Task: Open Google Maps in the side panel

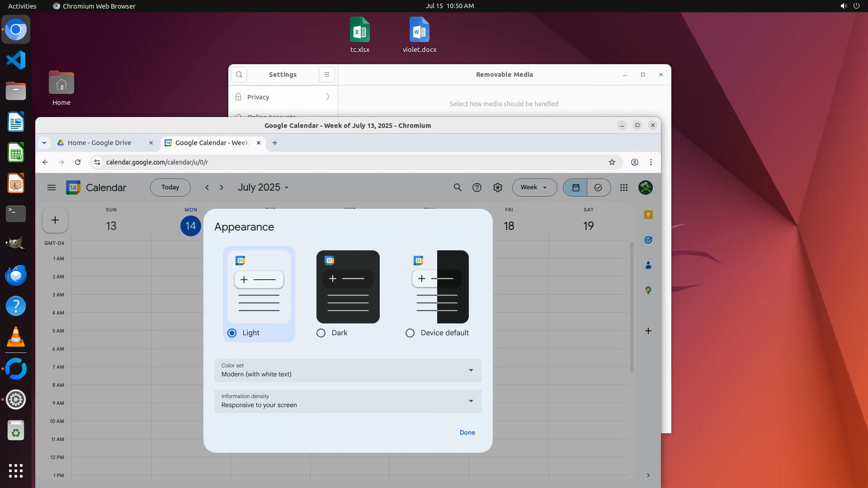Action: 648,291
